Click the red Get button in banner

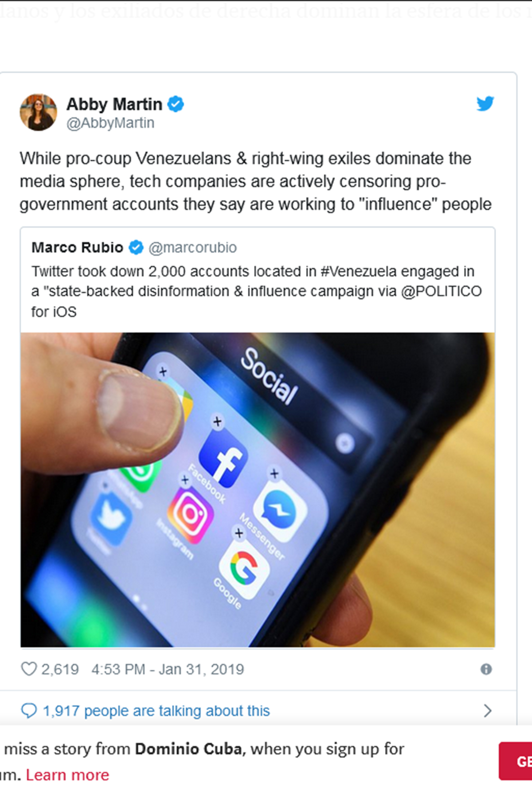pos(516,762)
